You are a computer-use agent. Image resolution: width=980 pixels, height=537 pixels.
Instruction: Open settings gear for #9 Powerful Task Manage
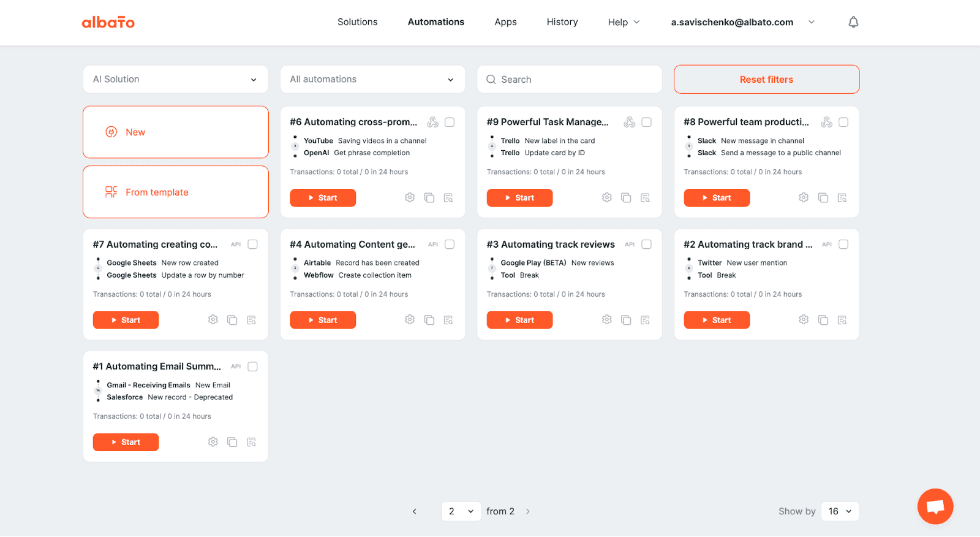(606, 197)
